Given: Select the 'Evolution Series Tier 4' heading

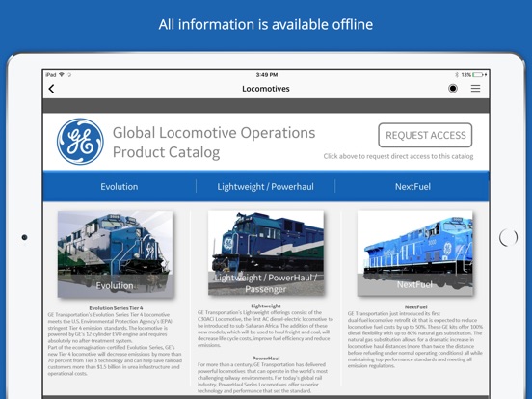Looking at the screenshot, I should pos(116,308).
